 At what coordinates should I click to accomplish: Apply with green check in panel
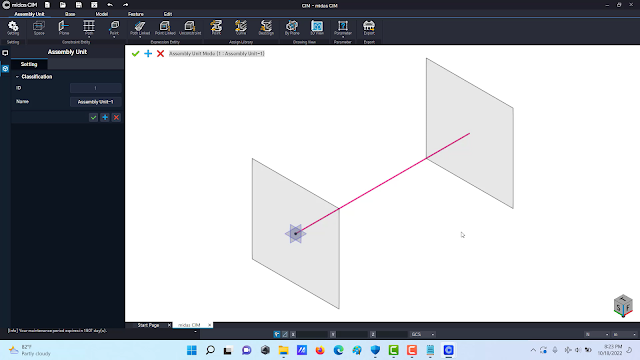(93, 118)
